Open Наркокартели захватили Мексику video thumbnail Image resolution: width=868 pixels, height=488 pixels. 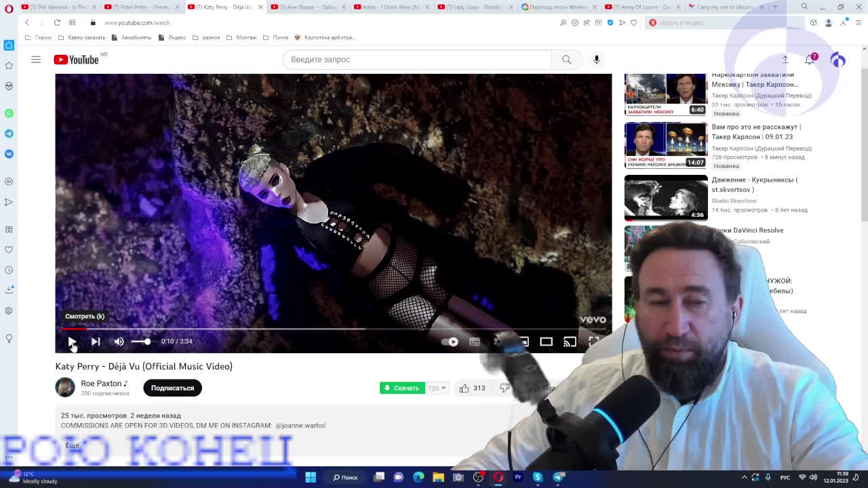click(666, 94)
